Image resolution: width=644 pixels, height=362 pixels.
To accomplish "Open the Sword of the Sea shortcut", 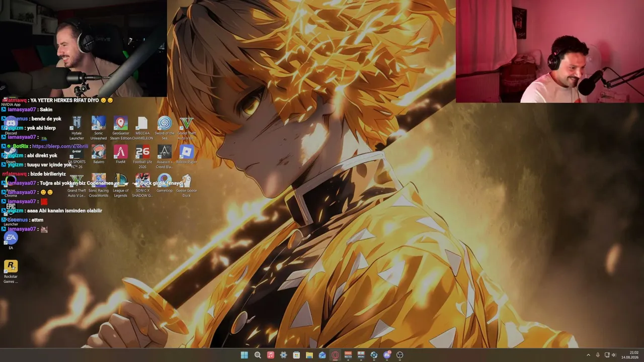I will pos(165,128).
